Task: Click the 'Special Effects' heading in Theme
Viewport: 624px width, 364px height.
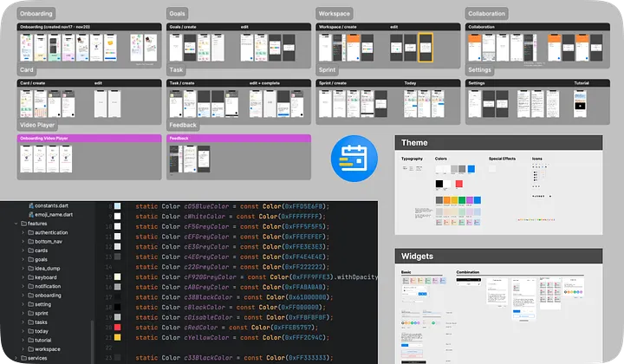Action: tap(502, 159)
